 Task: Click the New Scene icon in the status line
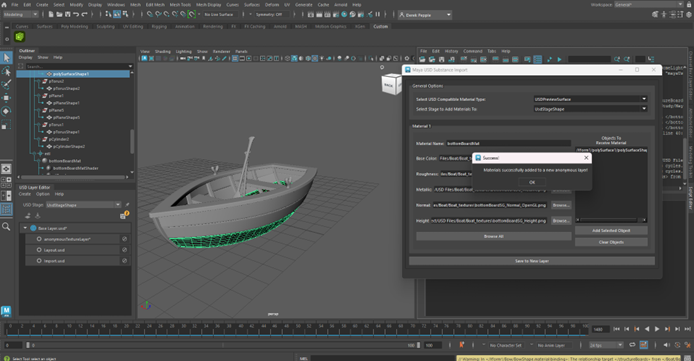(51, 15)
